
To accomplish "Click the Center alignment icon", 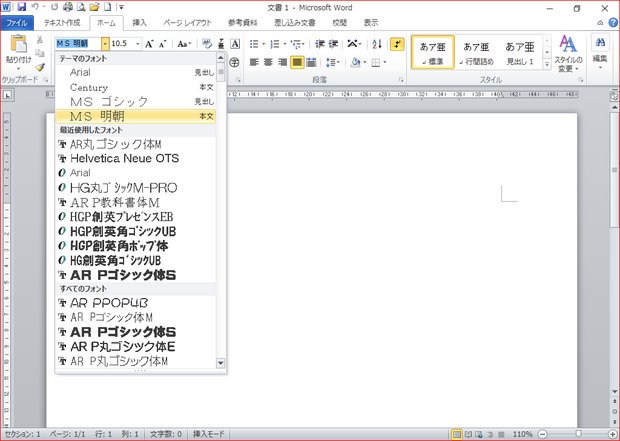I will (x=268, y=62).
